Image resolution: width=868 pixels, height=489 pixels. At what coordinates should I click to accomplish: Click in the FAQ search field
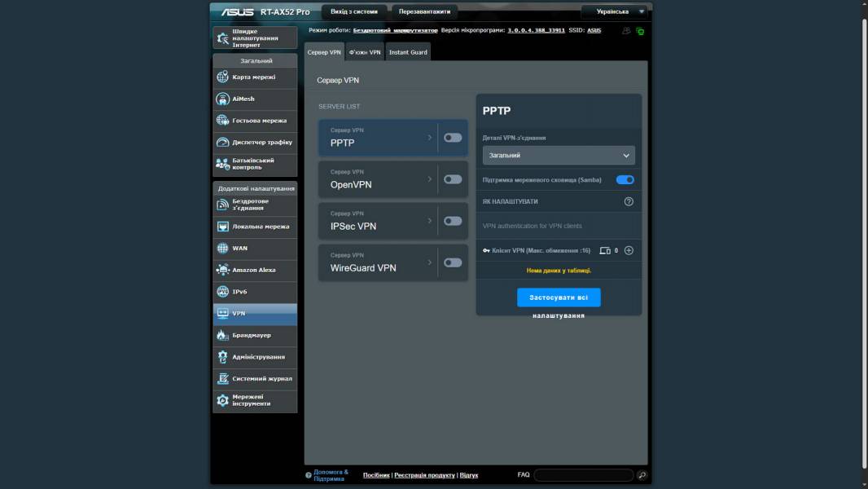(583, 475)
